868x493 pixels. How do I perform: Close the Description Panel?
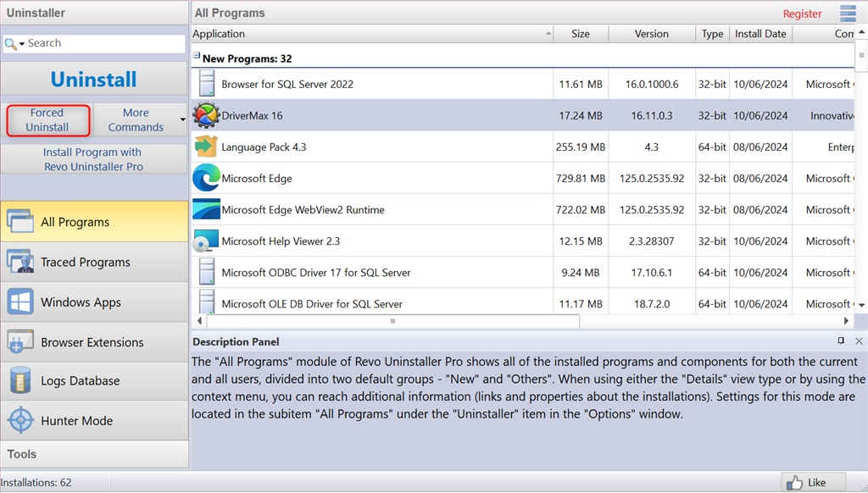tap(859, 341)
